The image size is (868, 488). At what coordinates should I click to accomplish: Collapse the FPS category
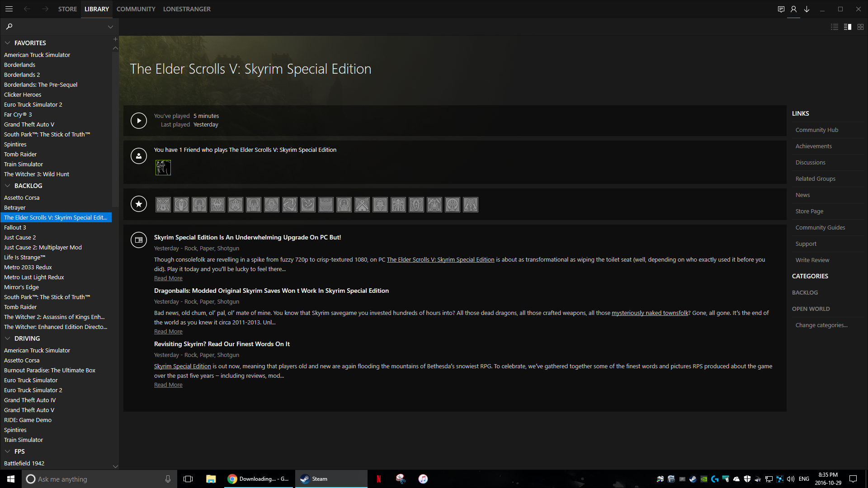pyautogui.click(x=8, y=451)
